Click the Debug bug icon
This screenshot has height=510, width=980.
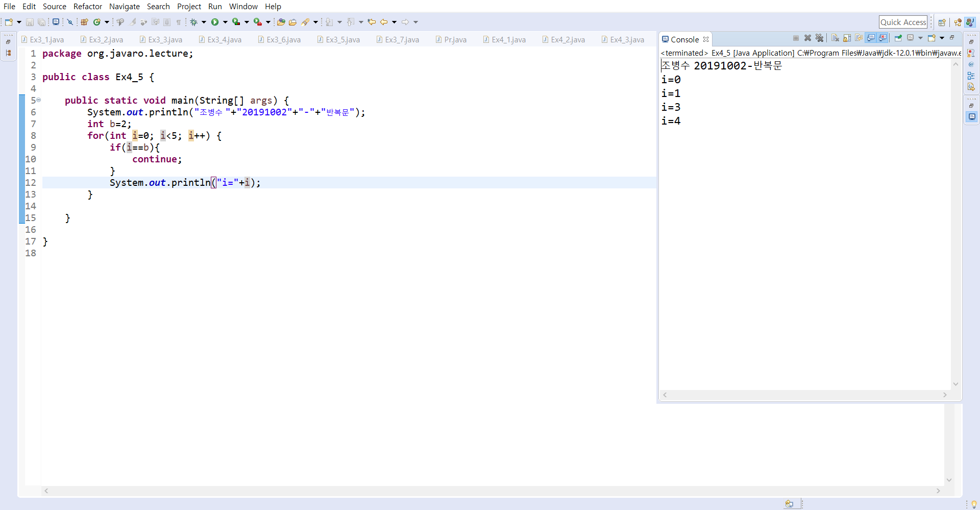(194, 22)
